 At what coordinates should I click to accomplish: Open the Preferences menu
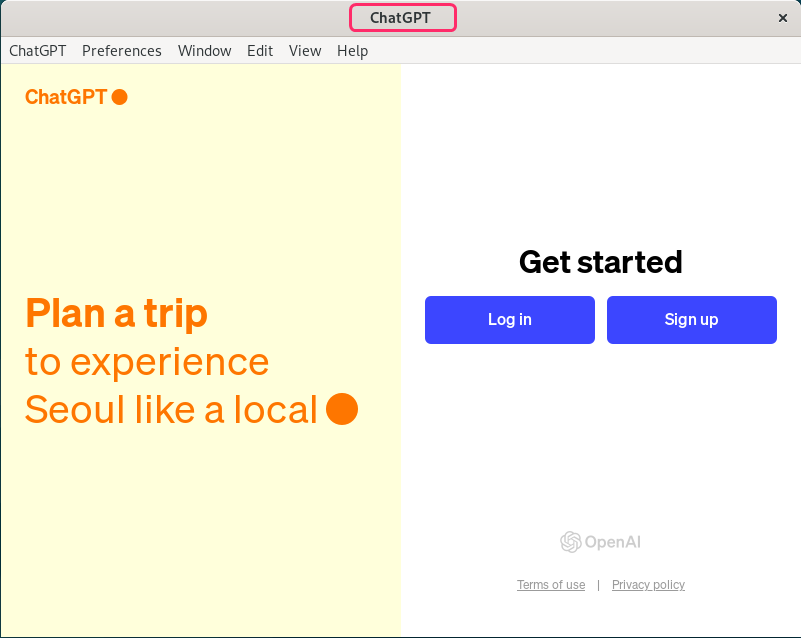(x=121, y=51)
